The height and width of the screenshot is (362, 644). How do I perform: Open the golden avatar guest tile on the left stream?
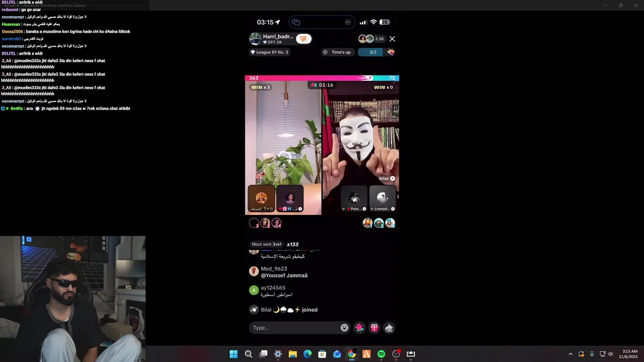coord(261,199)
